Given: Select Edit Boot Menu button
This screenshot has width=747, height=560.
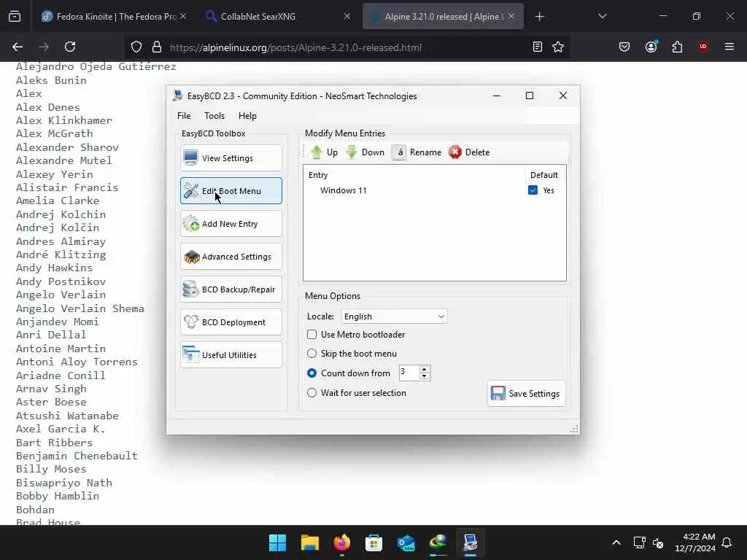Looking at the screenshot, I should (x=231, y=191).
